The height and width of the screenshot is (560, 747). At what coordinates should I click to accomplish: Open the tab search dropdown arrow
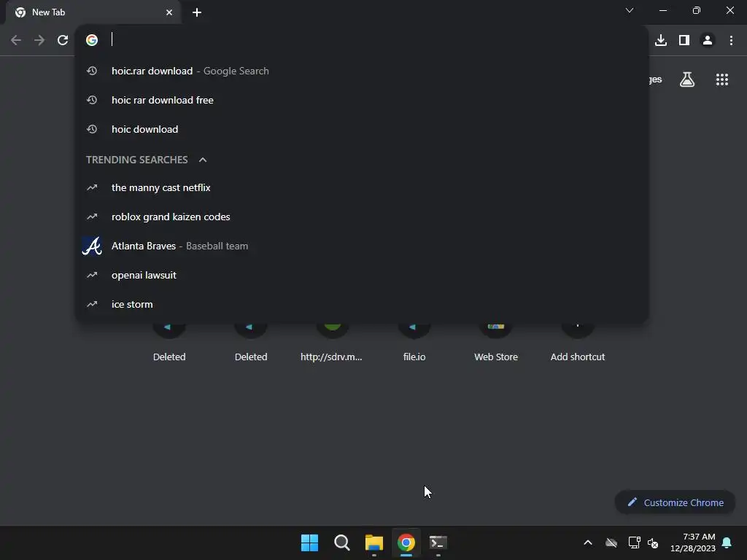(630, 10)
